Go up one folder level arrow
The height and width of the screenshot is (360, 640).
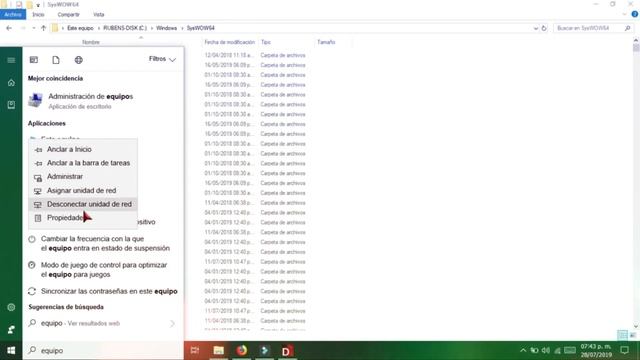pos(43,28)
